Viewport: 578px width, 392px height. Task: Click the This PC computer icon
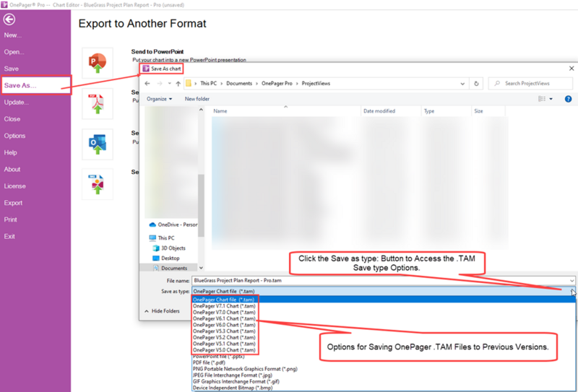pyautogui.click(x=152, y=238)
